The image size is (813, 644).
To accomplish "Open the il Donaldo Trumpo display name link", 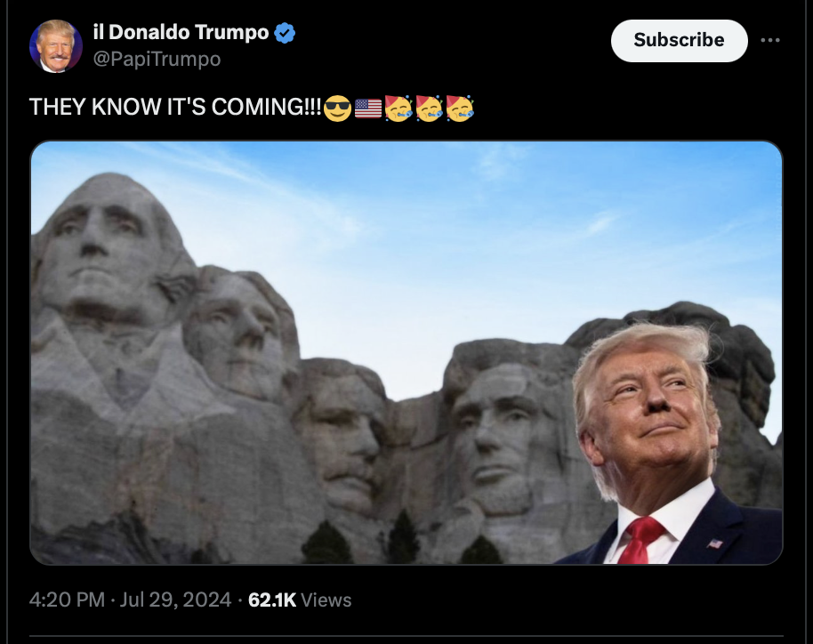I will click(x=181, y=32).
